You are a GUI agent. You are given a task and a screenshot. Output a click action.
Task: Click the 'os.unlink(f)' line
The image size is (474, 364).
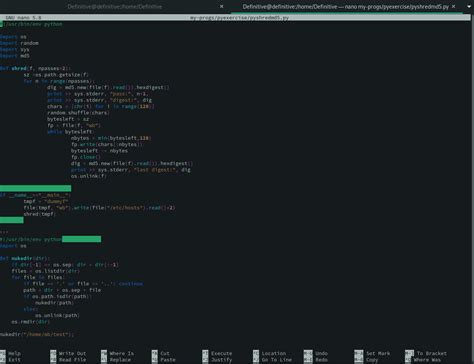[x=89, y=176]
